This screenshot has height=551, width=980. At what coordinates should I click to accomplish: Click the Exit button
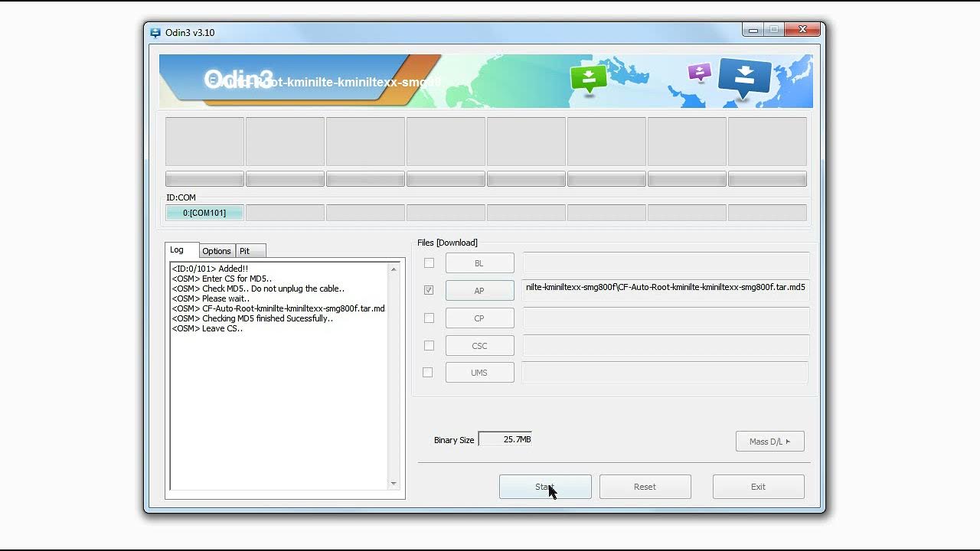coord(758,487)
